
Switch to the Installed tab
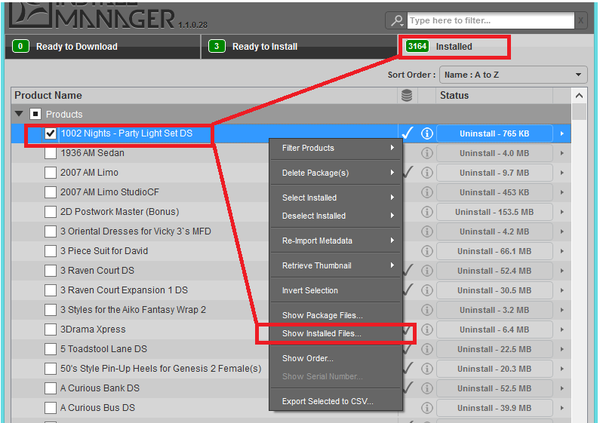[455, 47]
